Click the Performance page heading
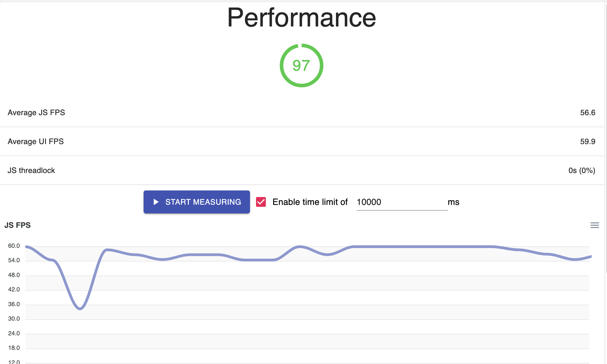Image resolution: width=607 pixels, height=364 pixels. [301, 17]
